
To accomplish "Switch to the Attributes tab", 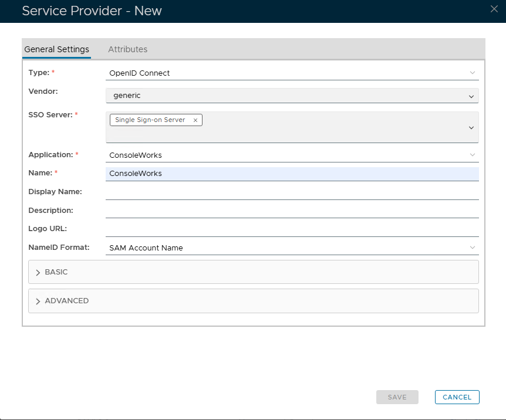I will pyautogui.click(x=127, y=49).
